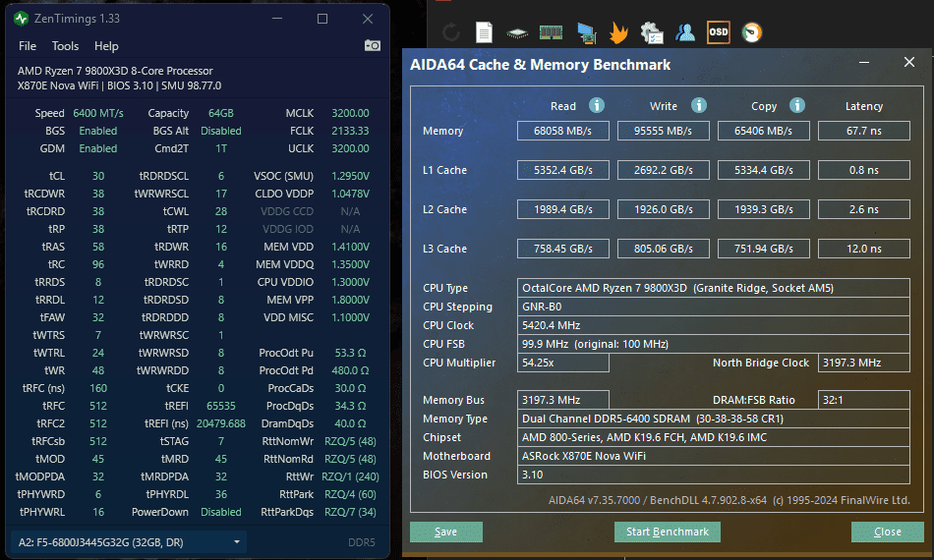Click the CPU FSB 99.9 MHz field
This screenshot has height=560, width=934.
tap(714, 344)
